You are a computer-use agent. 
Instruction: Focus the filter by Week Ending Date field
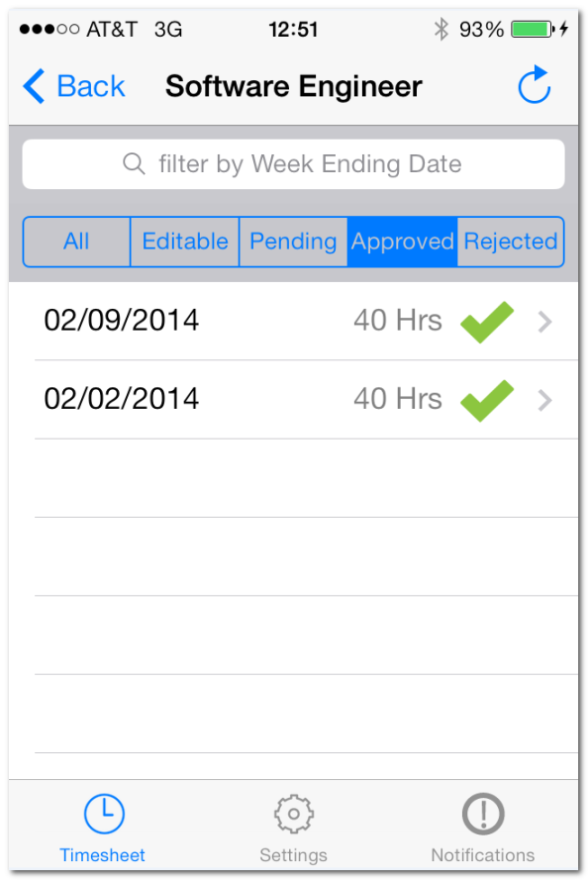coord(293,164)
